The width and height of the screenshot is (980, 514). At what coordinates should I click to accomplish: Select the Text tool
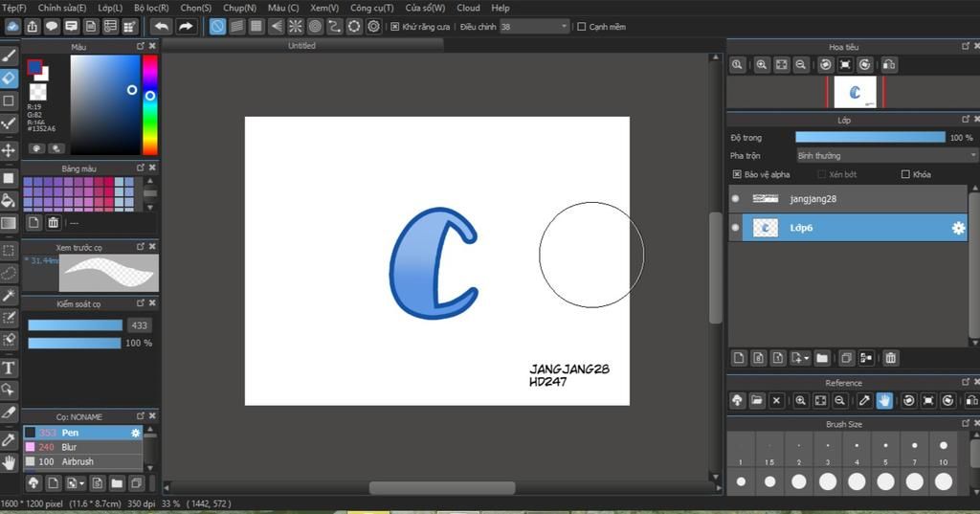9,368
